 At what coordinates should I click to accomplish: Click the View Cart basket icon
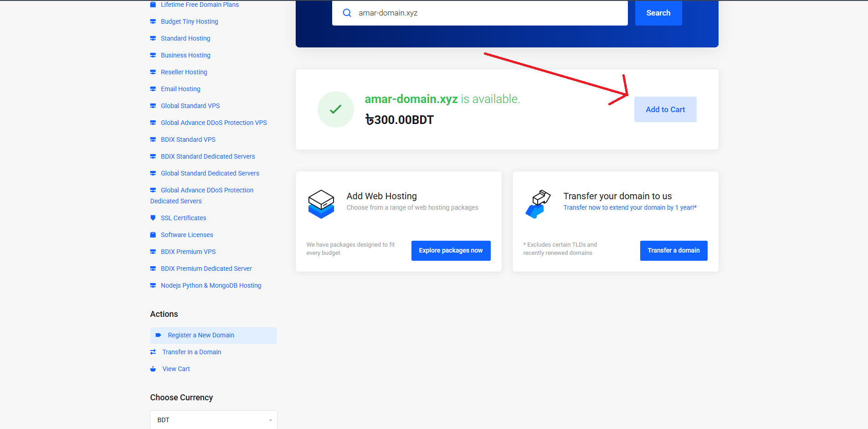pyautogui.click(x=153, y=369)
